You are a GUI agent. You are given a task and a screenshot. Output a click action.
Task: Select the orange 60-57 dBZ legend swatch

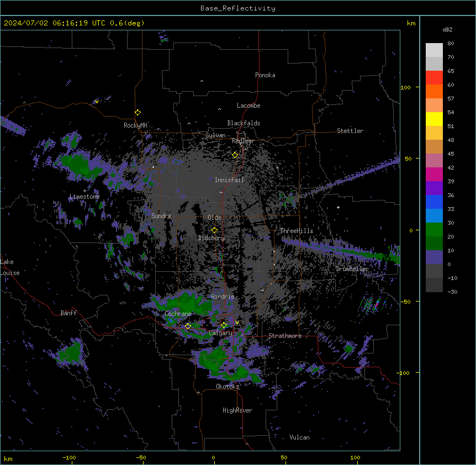(x=434, y=91)
